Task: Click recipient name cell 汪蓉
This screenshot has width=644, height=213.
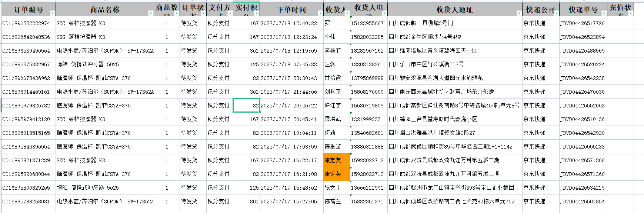Action: (337, 64)
